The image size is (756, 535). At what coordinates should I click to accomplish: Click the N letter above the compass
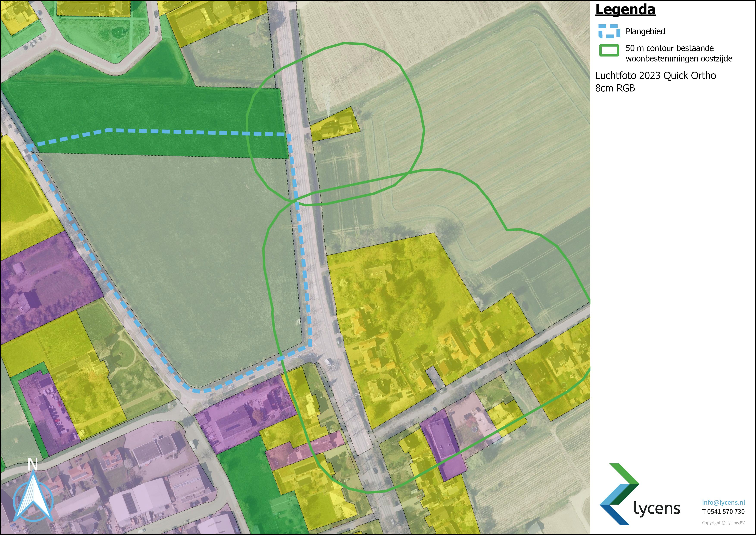tap(33, 464)
